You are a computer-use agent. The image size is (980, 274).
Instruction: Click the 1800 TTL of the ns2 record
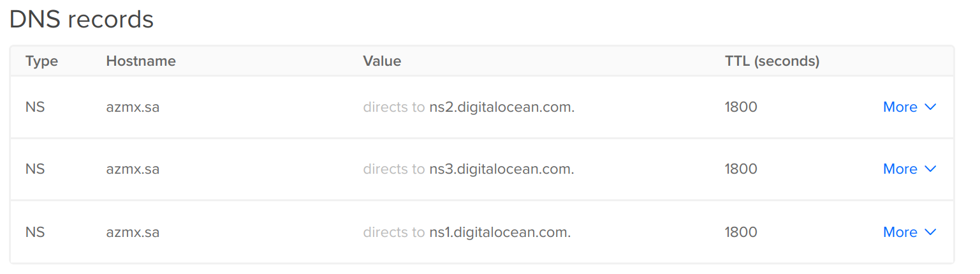(741, 107)
